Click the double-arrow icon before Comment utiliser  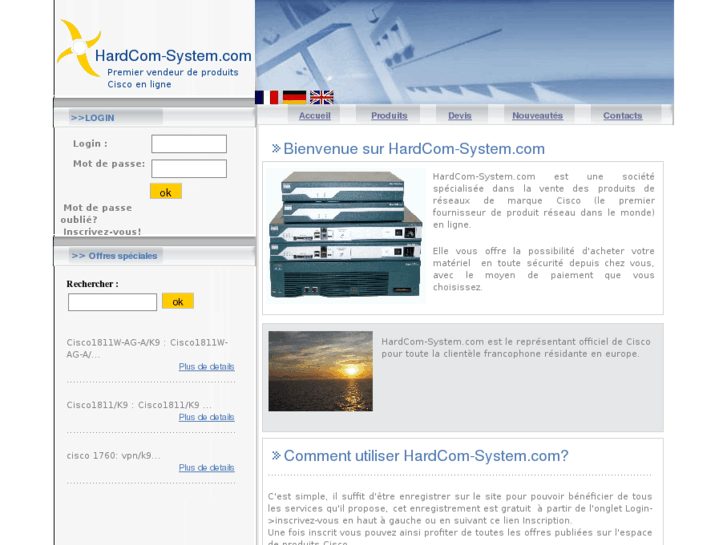pyautogui.click(x=276, y=455)
